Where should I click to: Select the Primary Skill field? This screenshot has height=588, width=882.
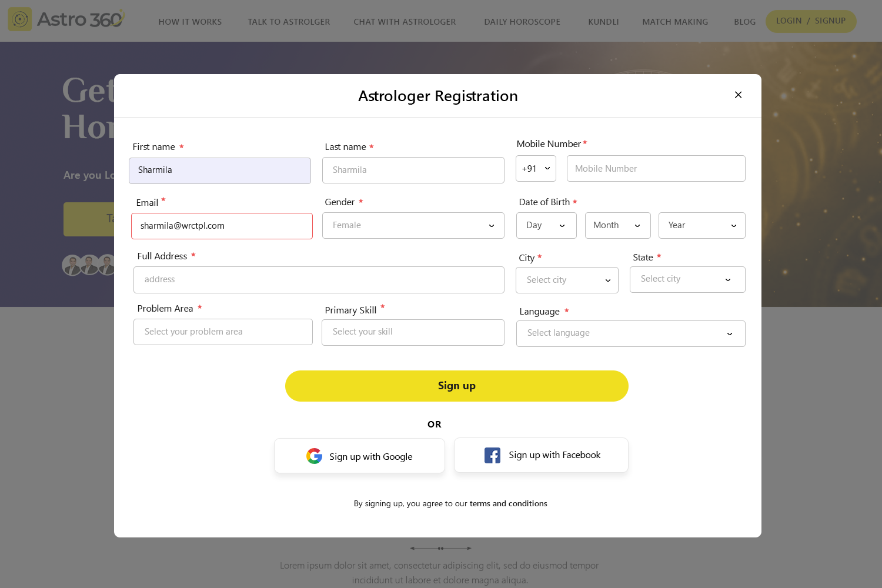413,332
